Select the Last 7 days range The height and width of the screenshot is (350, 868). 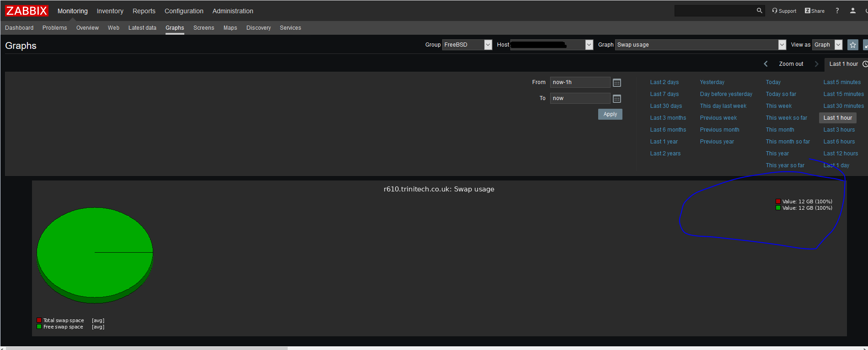[x=664, y=94]
